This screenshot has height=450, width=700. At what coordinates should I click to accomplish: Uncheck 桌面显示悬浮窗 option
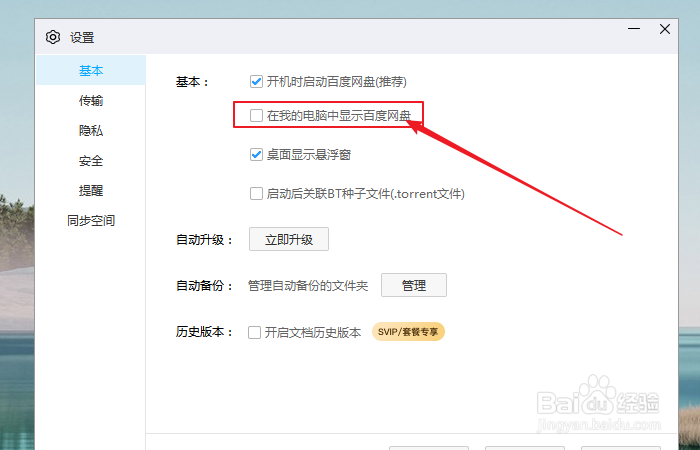[256, 155]
